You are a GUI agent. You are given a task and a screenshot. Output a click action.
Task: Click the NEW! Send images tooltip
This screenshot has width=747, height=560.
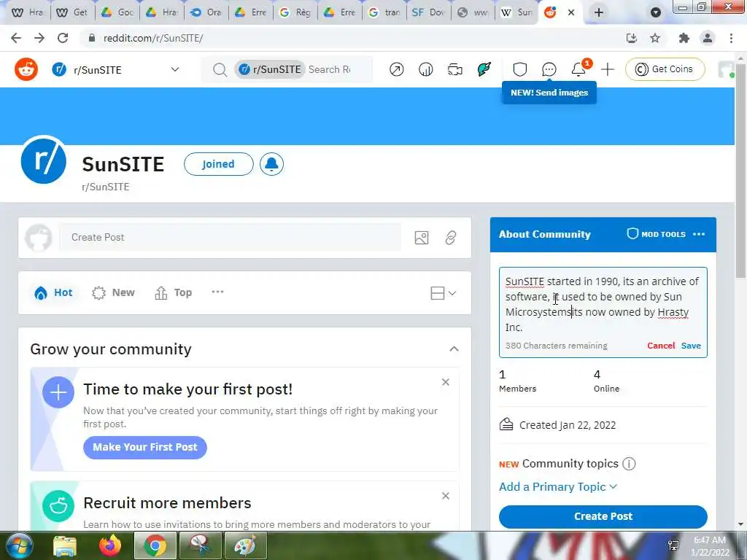point(549,93)
